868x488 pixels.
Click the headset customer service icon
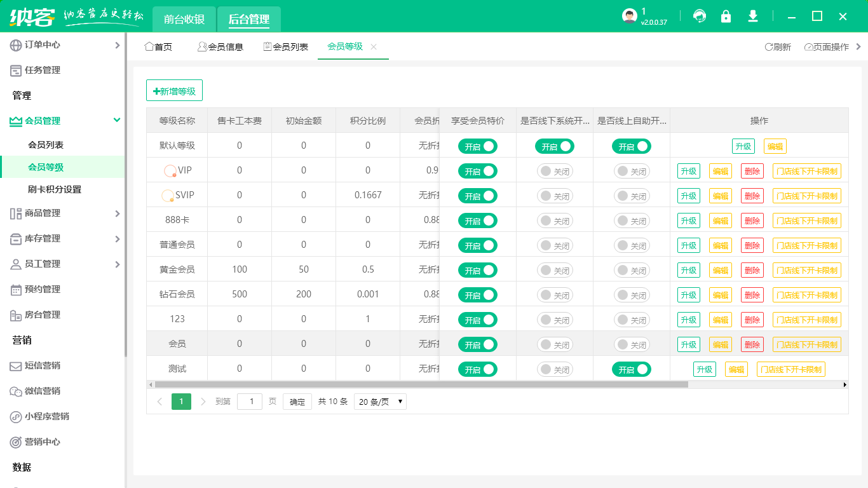[x=699, y=16]
